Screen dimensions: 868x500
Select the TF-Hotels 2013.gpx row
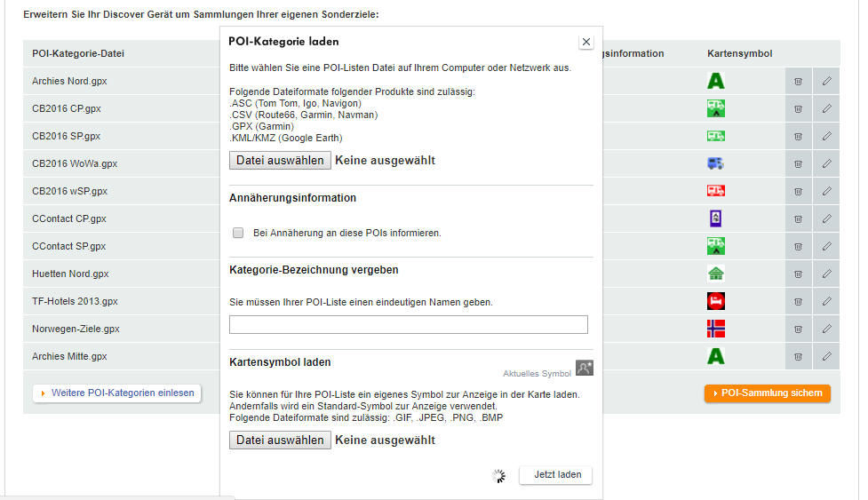pyautogui.click(x=76, y=302)
